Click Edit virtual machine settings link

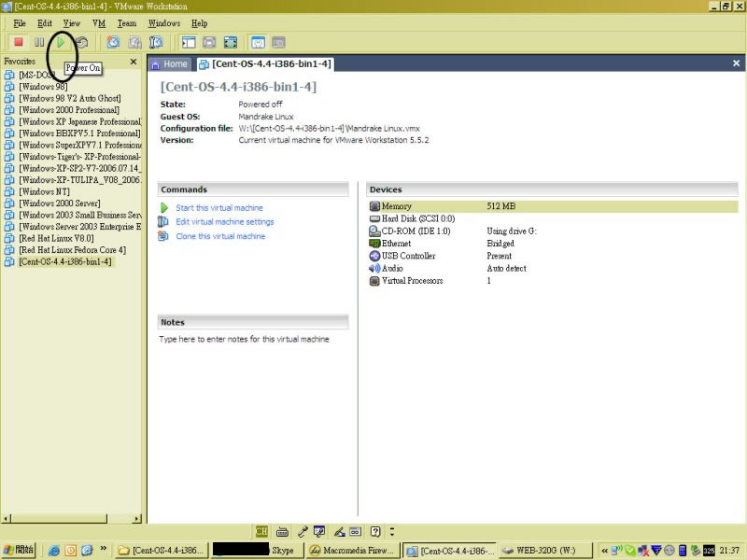[x=225, y=221]
